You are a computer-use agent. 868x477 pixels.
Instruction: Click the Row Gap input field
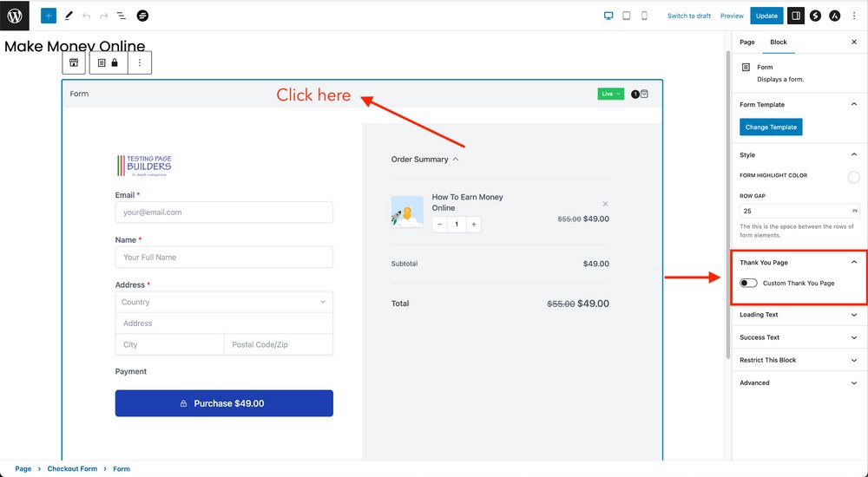coord(799,211)
